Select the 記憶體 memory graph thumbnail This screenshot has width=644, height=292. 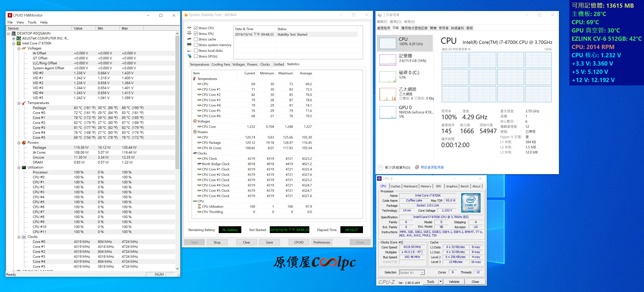click(387, 60)
